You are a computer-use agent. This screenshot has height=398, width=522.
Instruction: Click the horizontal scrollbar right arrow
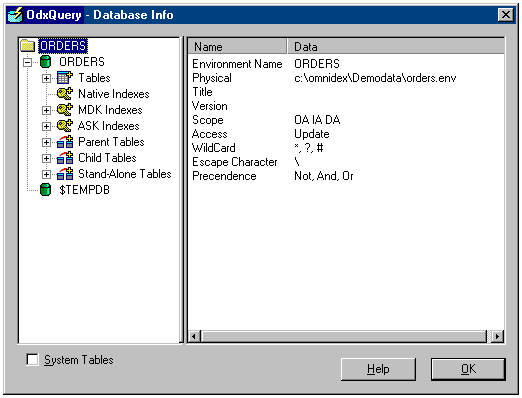[x=498, y=336]
